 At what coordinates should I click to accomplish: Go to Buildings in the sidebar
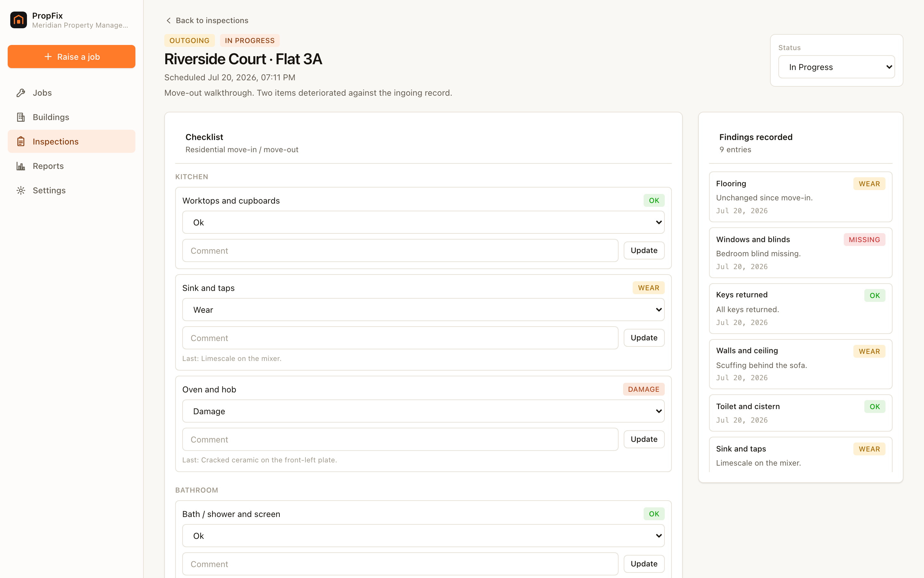(x=72, y=117)
